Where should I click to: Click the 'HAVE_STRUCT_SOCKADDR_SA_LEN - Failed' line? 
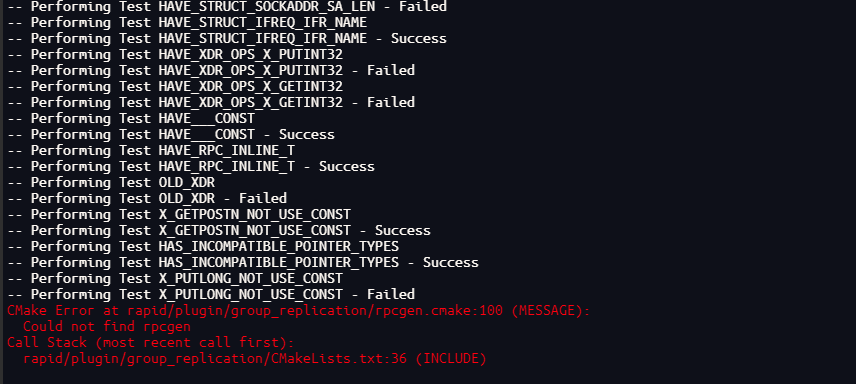[x=227, y=7]
